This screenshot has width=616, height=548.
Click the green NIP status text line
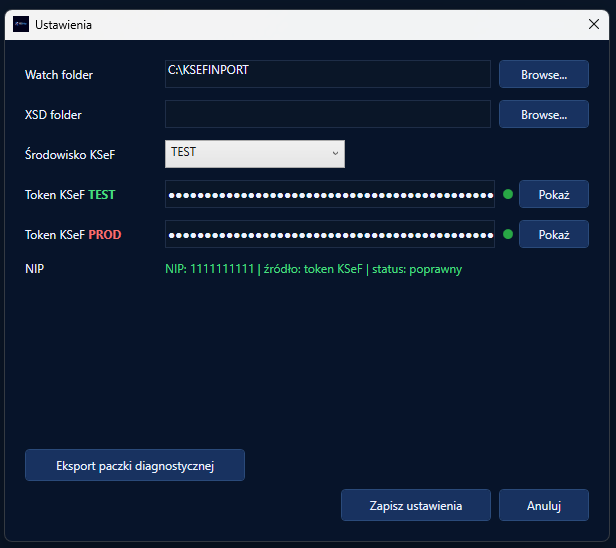coord(313,269)
